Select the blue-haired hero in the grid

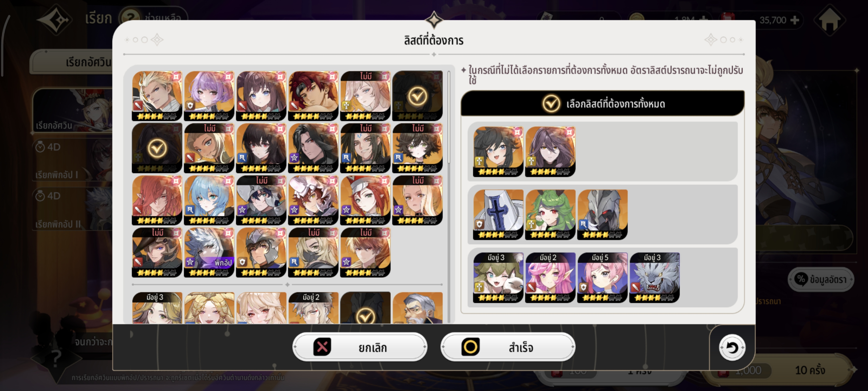tap(209, 200)
